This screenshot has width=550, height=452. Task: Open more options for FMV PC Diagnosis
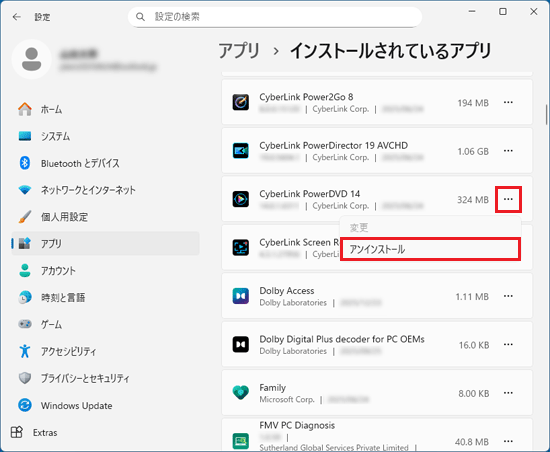coord(508,441)
